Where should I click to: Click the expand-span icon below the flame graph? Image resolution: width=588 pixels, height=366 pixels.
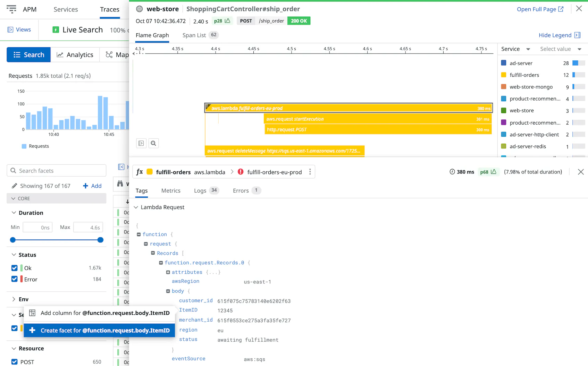141,143
